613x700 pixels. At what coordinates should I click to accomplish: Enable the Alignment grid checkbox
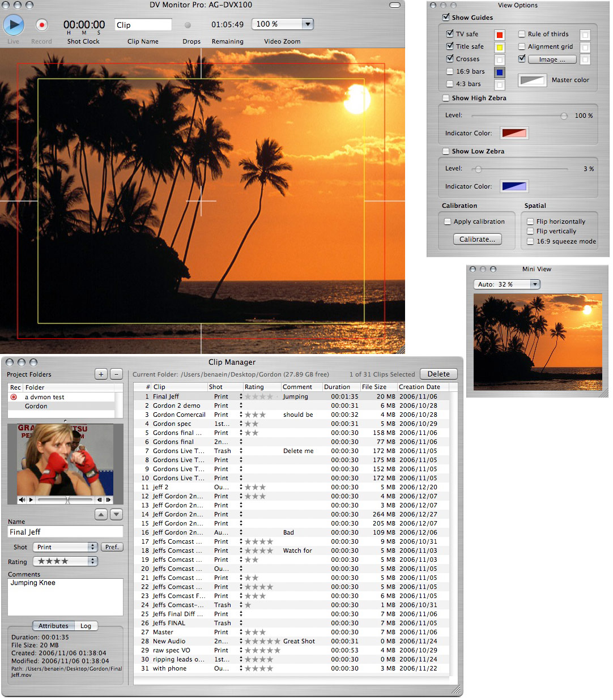pyautogui.click(x=522, y=46)
